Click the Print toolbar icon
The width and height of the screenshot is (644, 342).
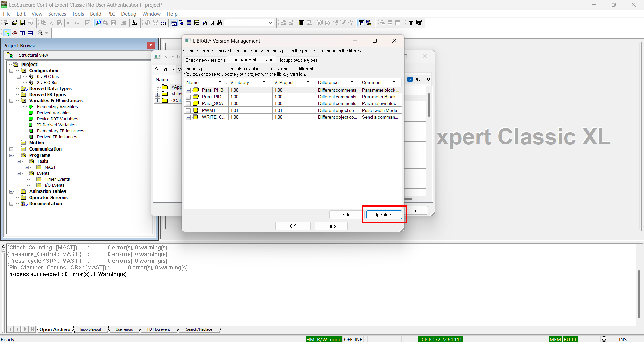pos(30,23)
